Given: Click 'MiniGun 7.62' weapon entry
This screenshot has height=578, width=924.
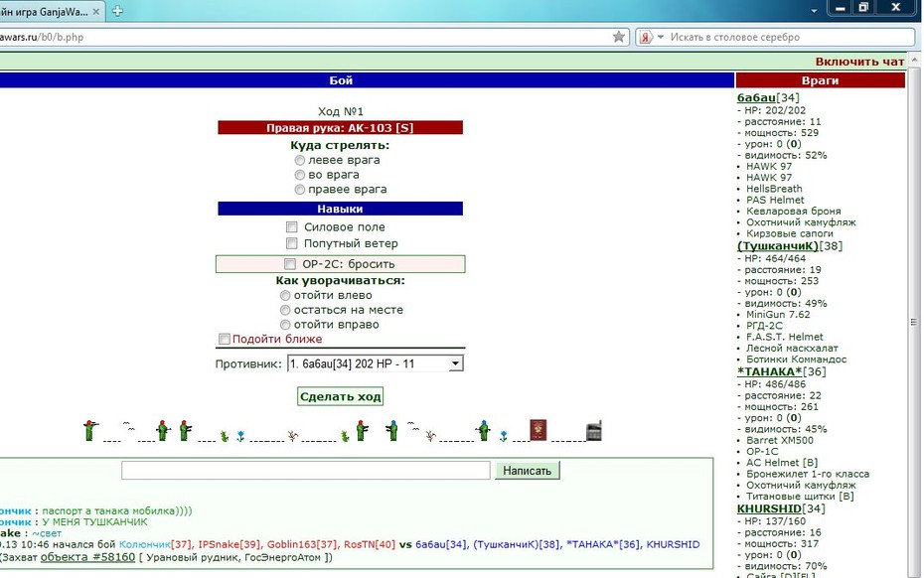Looking at the screenshot, I should pos(778,315).
